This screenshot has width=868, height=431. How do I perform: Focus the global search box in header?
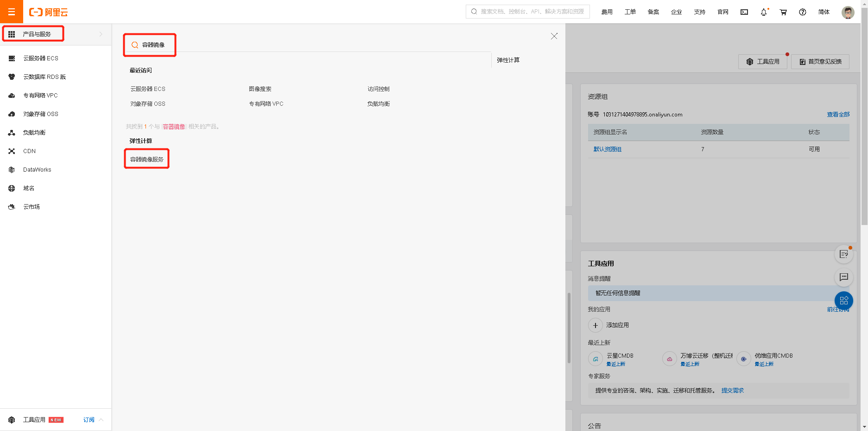point(528,12)
